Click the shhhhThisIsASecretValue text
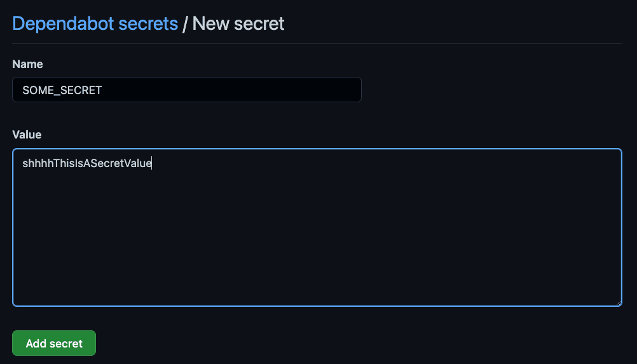 [86, 163]
